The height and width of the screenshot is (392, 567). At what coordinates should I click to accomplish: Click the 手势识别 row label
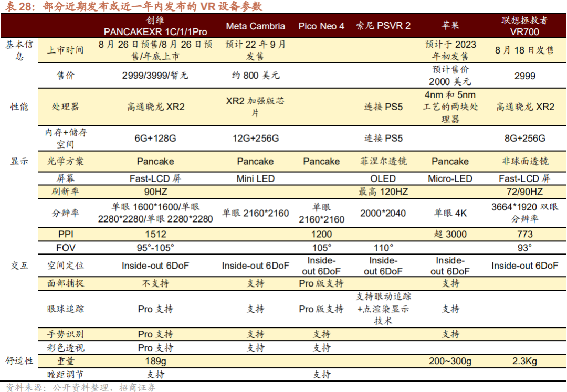point(66,334)
